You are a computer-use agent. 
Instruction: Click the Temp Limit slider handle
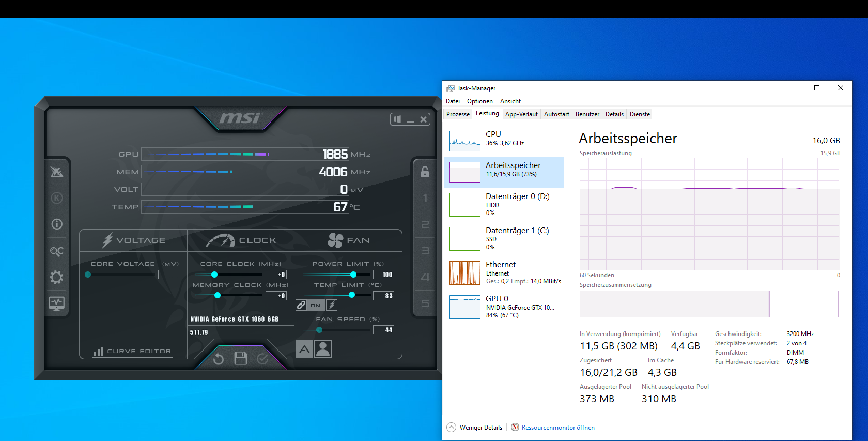click(x=352, y=295)
